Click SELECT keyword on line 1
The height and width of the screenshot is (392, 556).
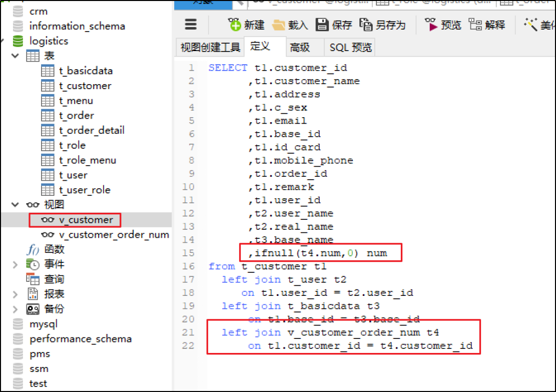(x=228, y=68)
